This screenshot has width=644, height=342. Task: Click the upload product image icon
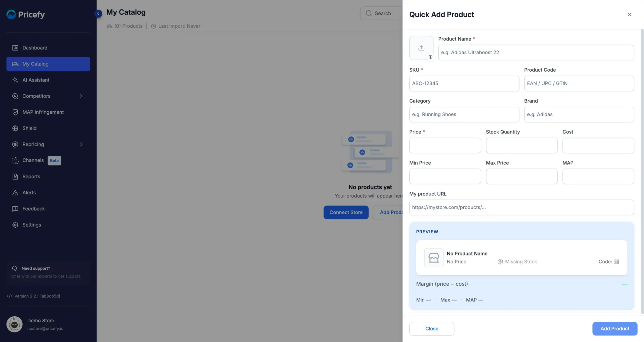tap(421, 48)
